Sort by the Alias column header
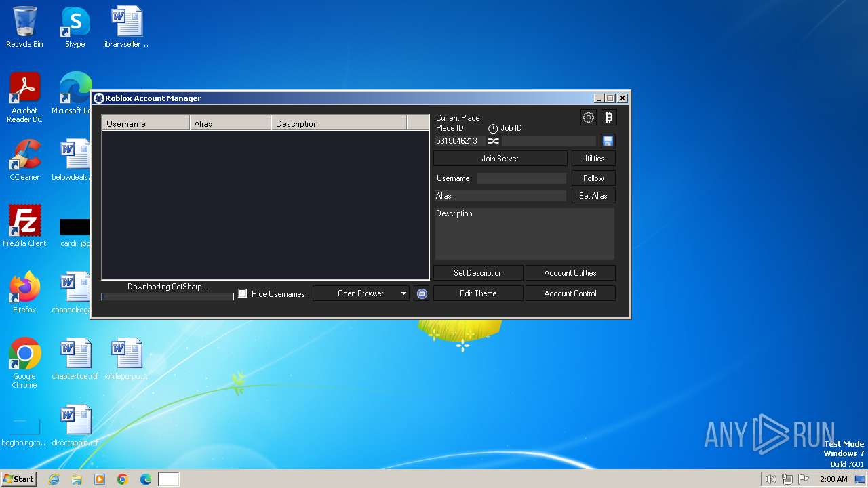The width and height of the screenshot is (868, 488). point(231,123)
